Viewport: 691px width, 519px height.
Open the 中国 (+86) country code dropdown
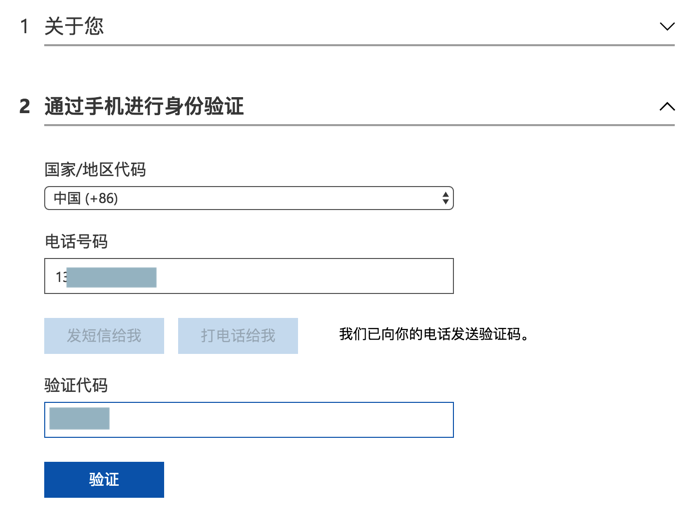(249, 198)
